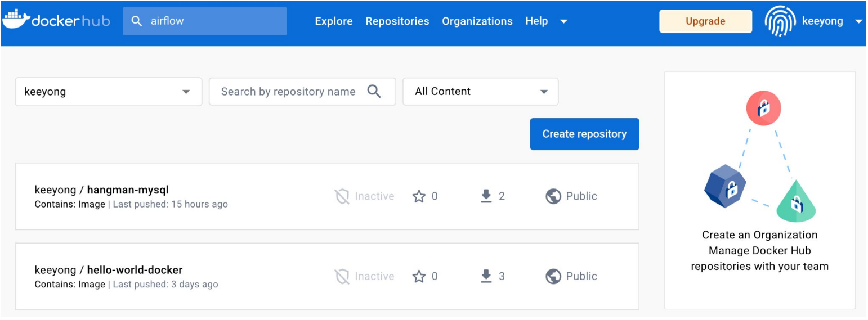Click the Create an Organization card text
868x320 pixels.
760,235
